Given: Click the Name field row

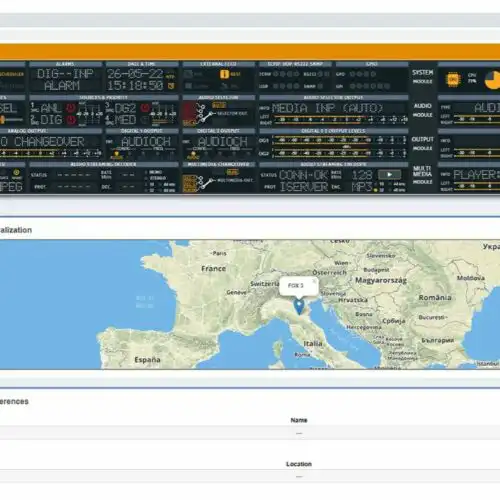Looking at the screenshot, I should 250,433.
